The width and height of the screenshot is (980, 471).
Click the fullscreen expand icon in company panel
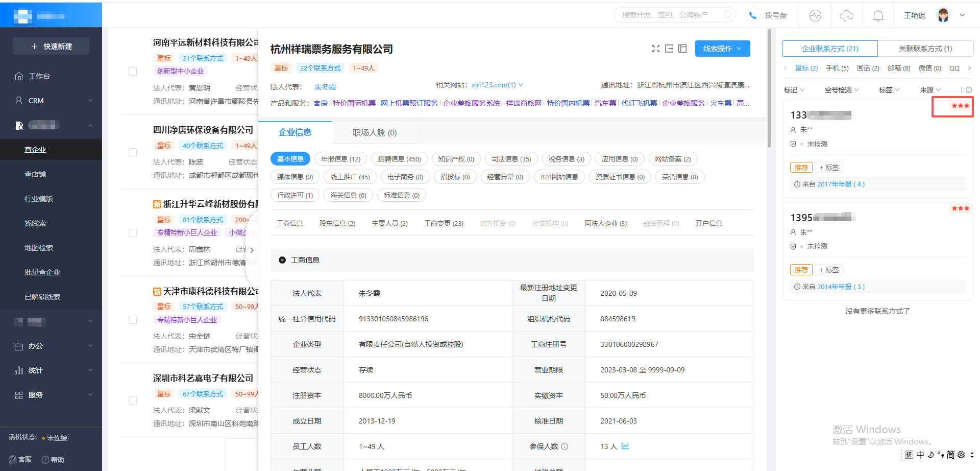tap(656, 49)
